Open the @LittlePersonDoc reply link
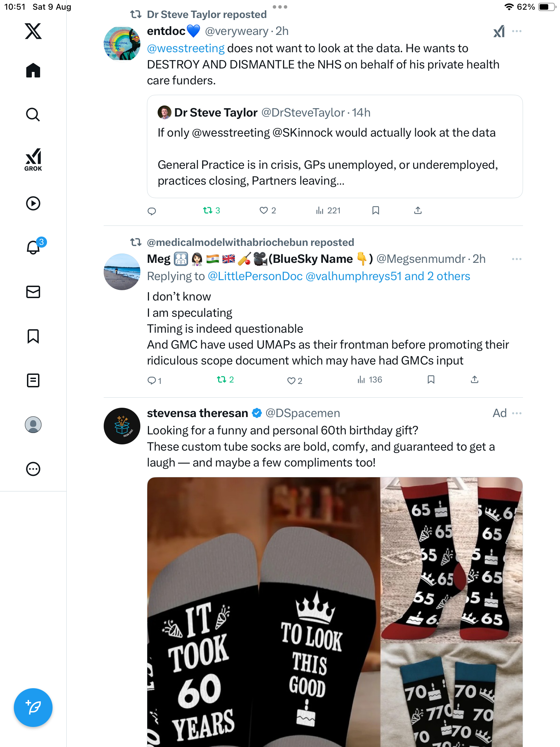 coord(255,276)
